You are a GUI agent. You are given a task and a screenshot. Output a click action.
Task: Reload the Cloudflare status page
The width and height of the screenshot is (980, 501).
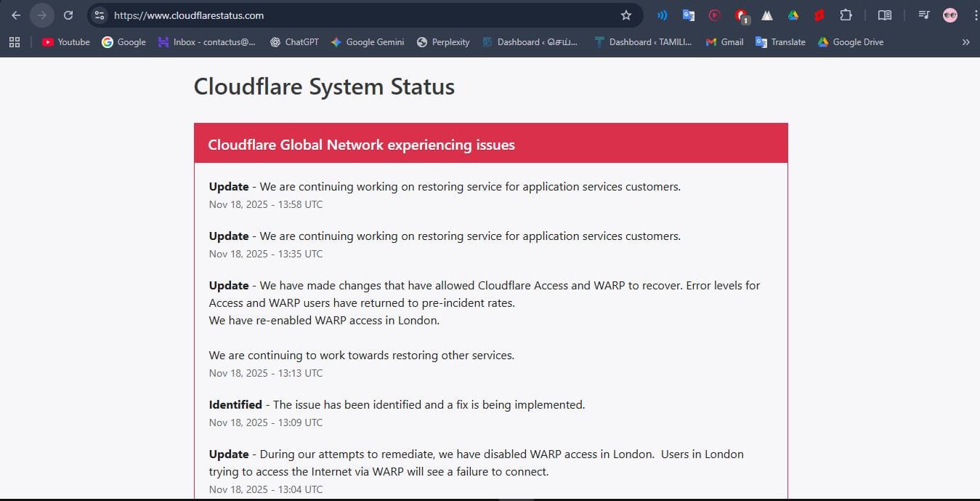pos(68,15)
